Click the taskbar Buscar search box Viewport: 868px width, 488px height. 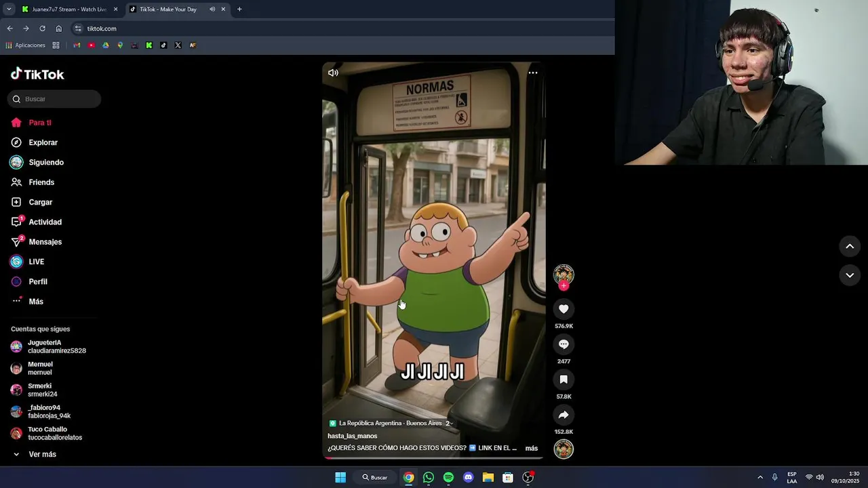[375, 477]
